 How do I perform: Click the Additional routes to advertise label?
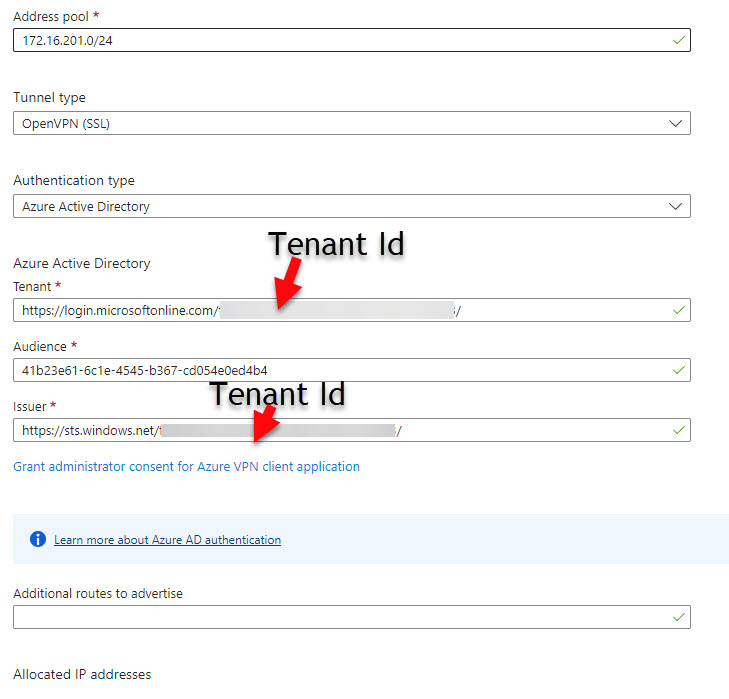98,593
